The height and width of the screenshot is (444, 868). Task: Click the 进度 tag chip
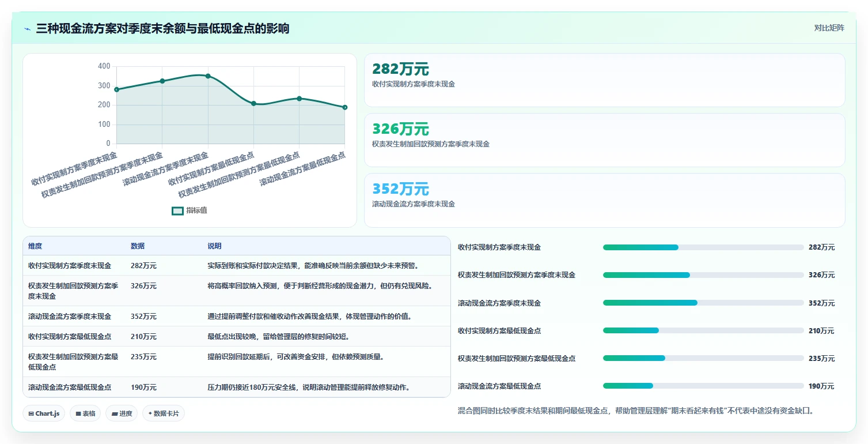(122, 413)
